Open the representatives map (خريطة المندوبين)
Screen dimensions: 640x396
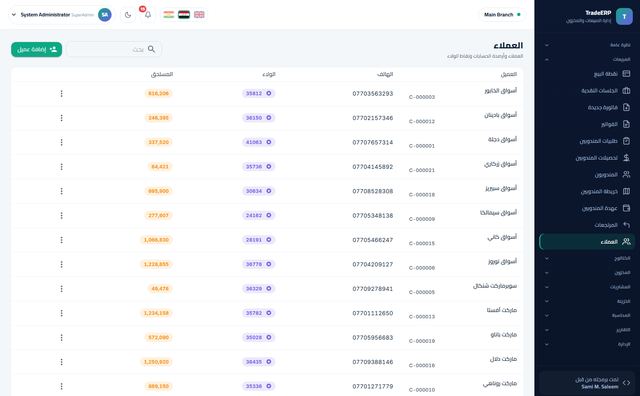pyautogui.click(x=587, y=191)
